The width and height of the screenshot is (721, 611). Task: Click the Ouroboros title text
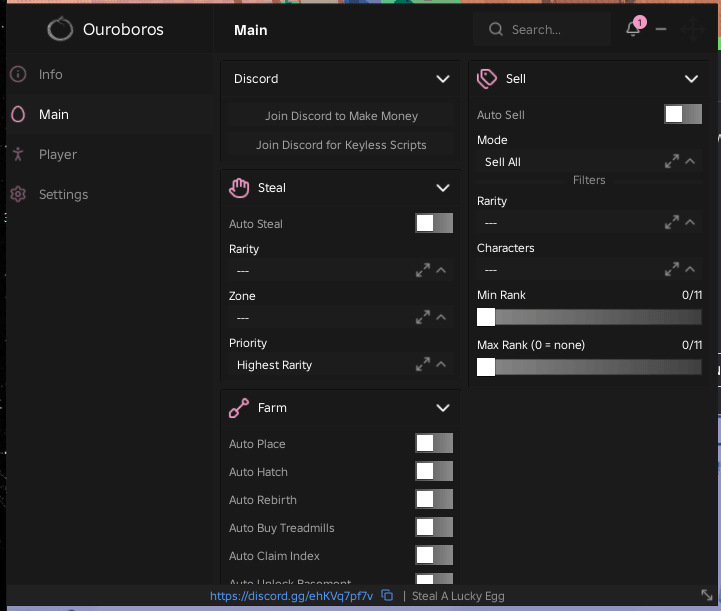point(123,29)
